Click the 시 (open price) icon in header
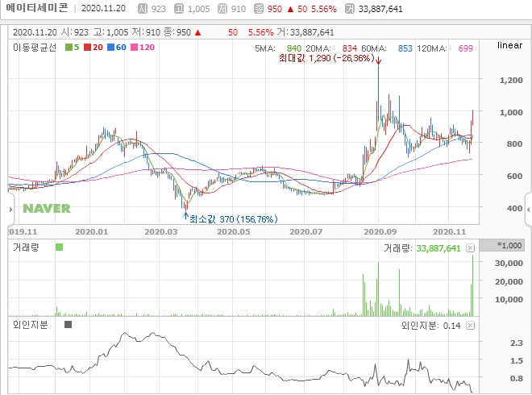532x395 pixels. click(143, 9)
